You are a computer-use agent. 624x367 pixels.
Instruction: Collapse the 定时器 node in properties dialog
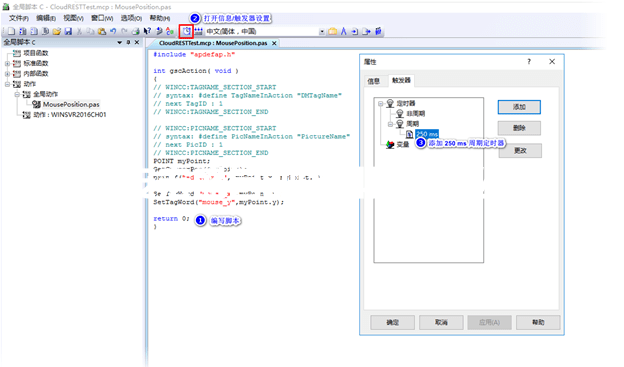click(380, 103)
